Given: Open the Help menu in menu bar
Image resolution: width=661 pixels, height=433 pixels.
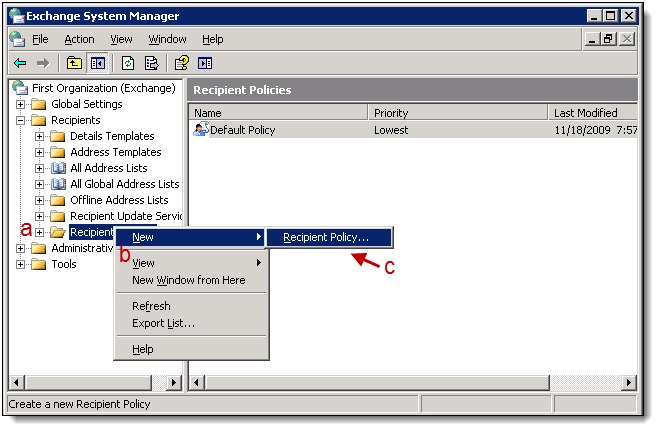Looking at the screenshot, I should coord(212,39).
